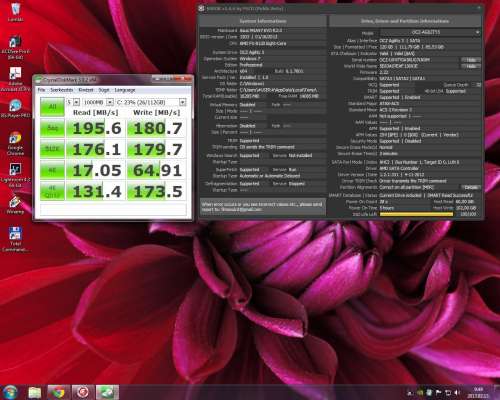This screenshot has width=500, height=400.
Task: Click the Drive, Driver and Partition Information header
Action: (405, 21)
